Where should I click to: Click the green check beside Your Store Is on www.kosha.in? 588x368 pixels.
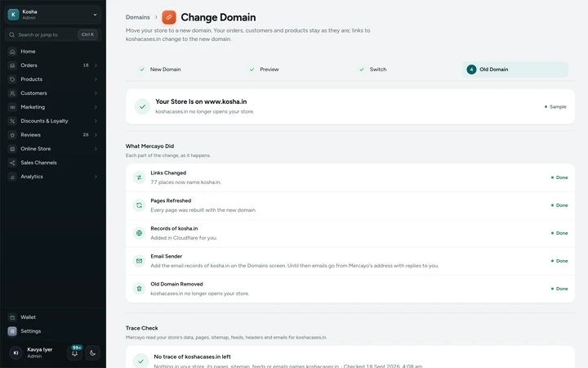(x=142, y=106)
